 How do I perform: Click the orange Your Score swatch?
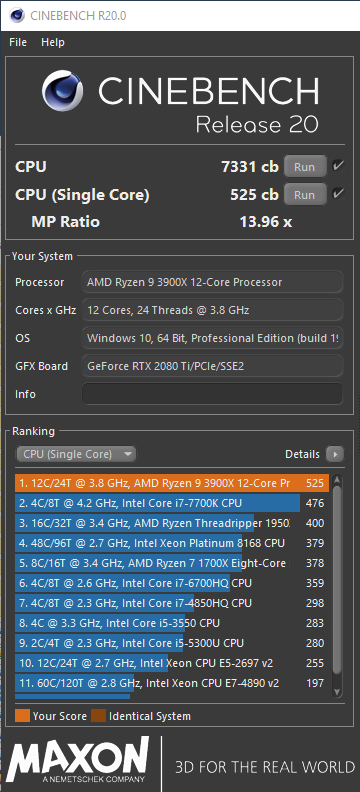[x=23, y=716]
